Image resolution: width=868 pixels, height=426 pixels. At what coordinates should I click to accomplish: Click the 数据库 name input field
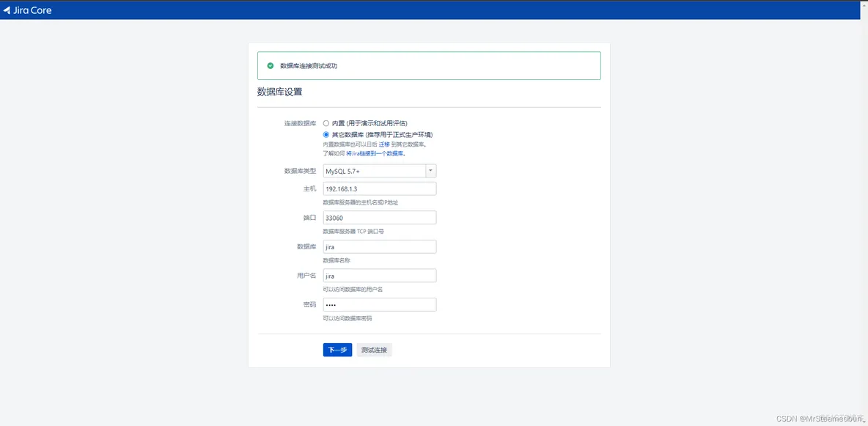click(x=380, y=246)
